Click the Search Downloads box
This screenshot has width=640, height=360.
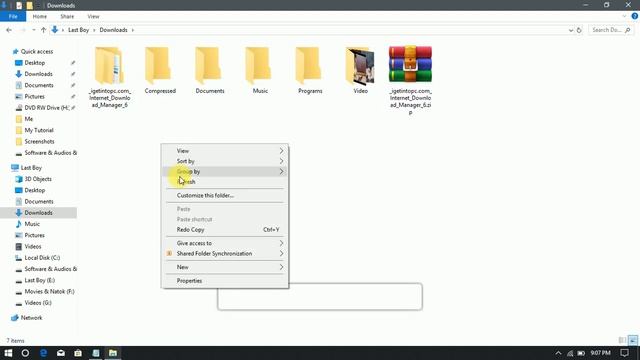click(611, 30)
